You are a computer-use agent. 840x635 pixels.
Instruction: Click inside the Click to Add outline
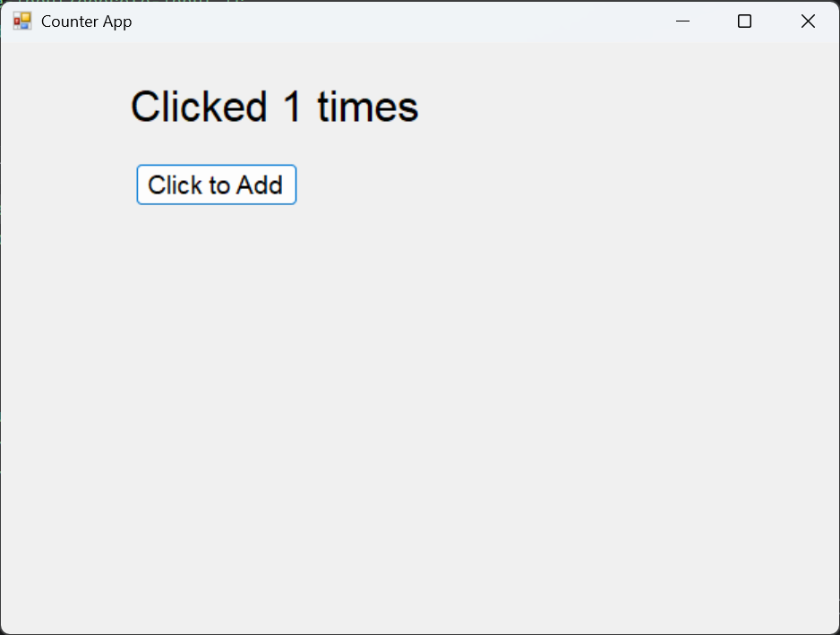coord(216,184)
